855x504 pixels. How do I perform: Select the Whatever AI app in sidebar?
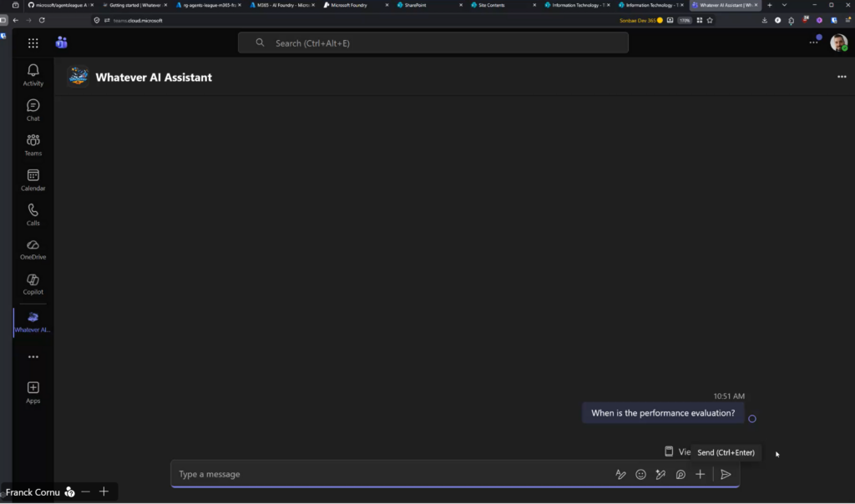pyautogui.click(x=33, y=322)
